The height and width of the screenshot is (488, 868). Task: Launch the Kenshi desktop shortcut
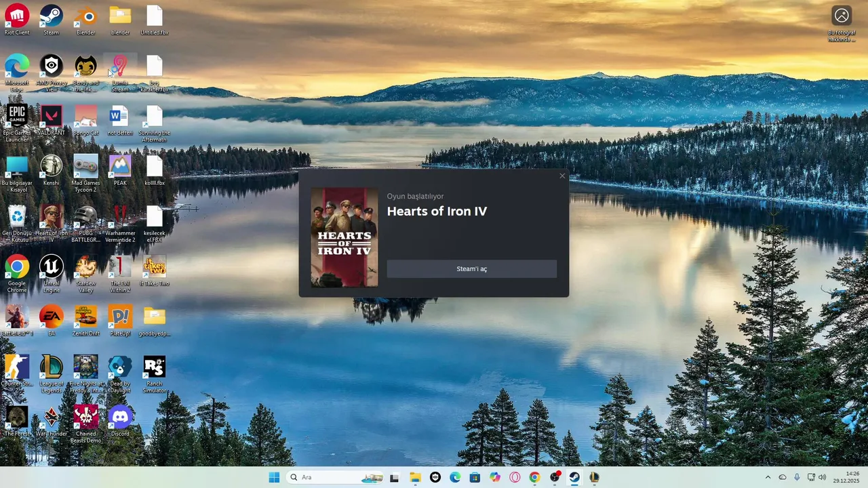52,171
